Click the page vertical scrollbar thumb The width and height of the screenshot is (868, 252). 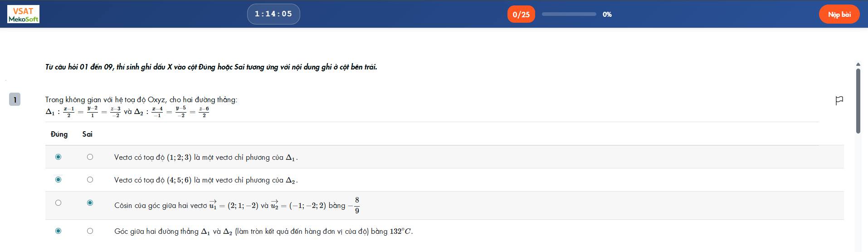pos(858,101)
